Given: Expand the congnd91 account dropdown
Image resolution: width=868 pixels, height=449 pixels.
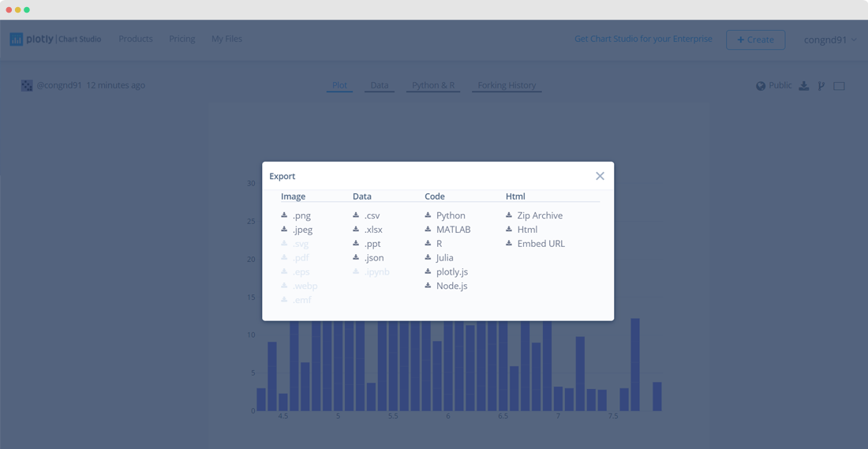Looking at the screenshot, I should coord(830,40).
